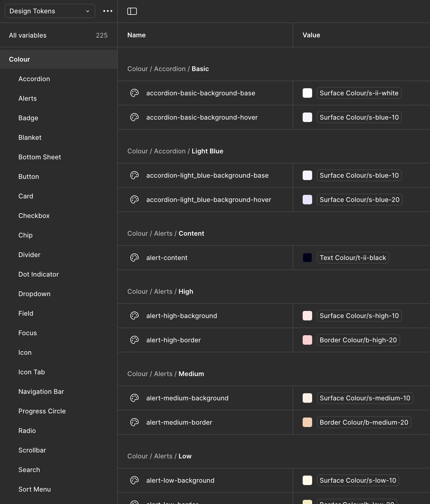This screenshot has width=430, height=504.
Task: Click the Text Colour/t-ii-black alias pill
Action: (353, 258)
